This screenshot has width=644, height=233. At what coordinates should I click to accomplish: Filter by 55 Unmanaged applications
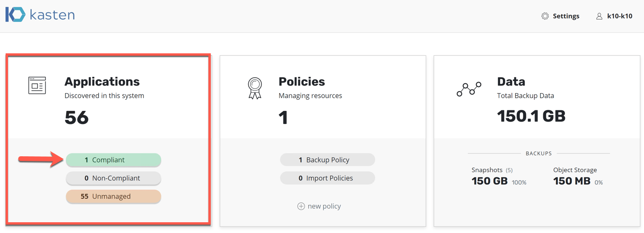click(113, 197)
